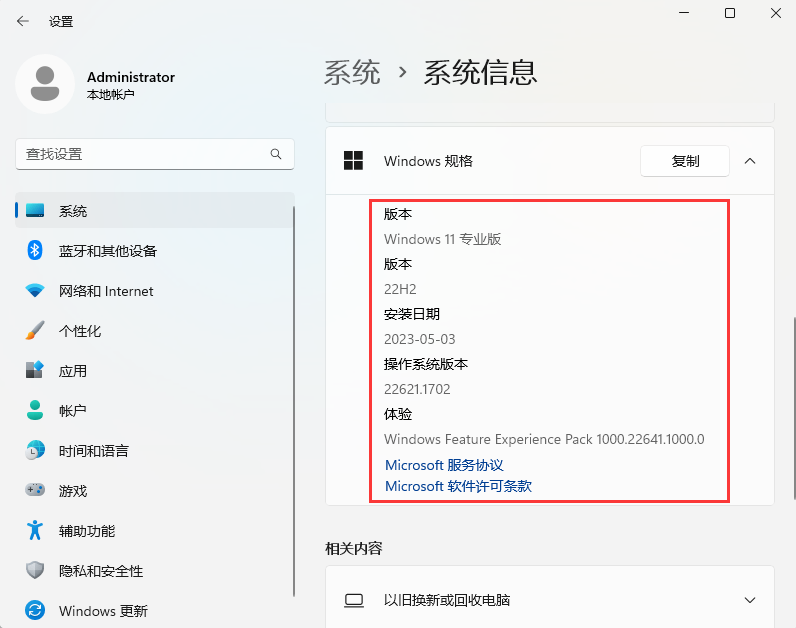The height and width of the screenshot is (628, 796).
Task: Click the Administrator account name
Action: point(131,77)
